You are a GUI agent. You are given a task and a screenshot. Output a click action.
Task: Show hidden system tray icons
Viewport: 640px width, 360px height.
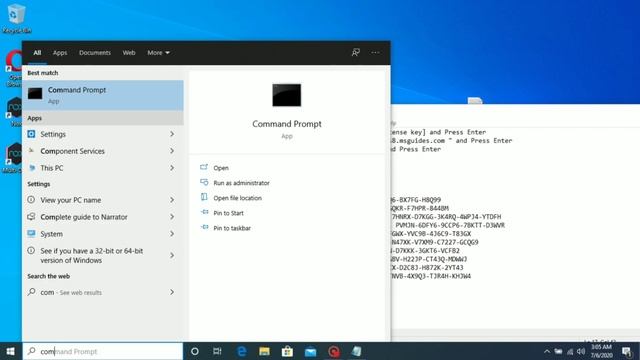[x=547, y=351]
